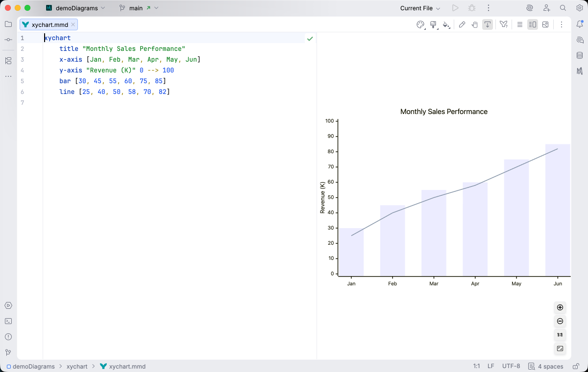The height and width of the screenshot is (372, 588).
Task: Click the green inspection checkmark
Action: click(310, 38)
